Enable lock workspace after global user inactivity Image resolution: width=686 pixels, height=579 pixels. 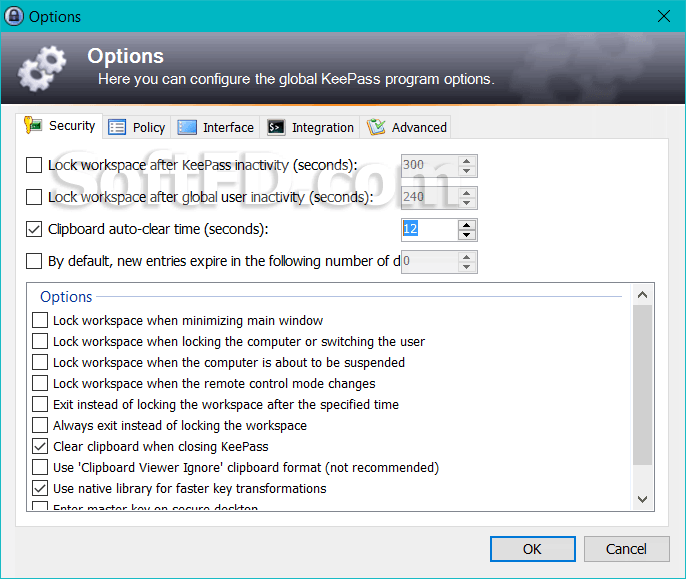(34, 197)
